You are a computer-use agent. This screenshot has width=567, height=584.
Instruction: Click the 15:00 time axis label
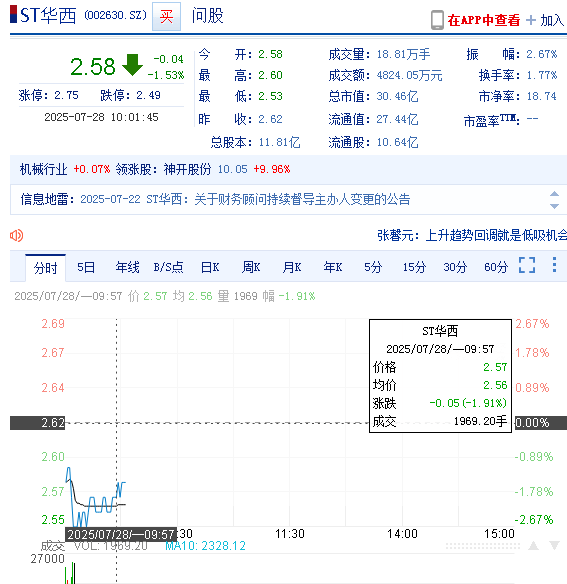pos(499,534)
